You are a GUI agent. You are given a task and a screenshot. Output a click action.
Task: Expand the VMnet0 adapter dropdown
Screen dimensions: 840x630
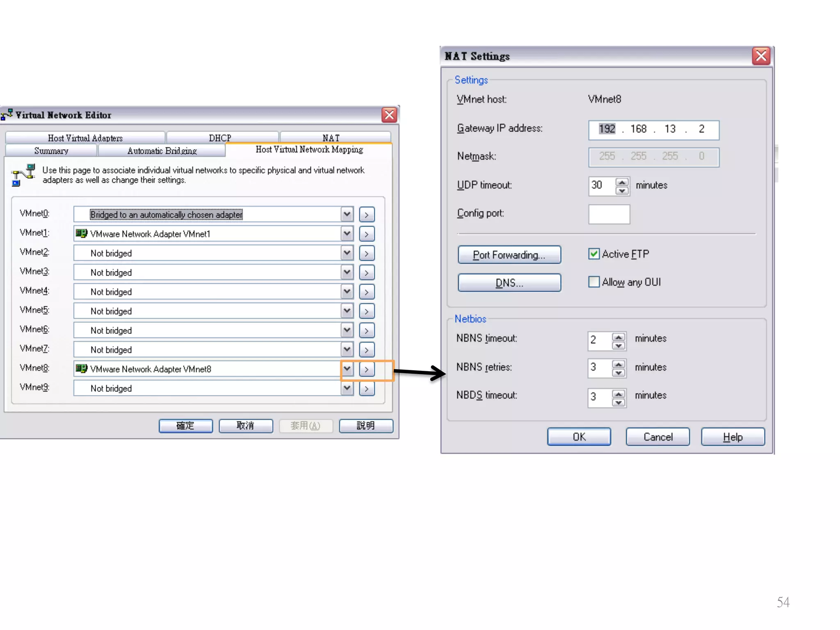click(347, 214)
